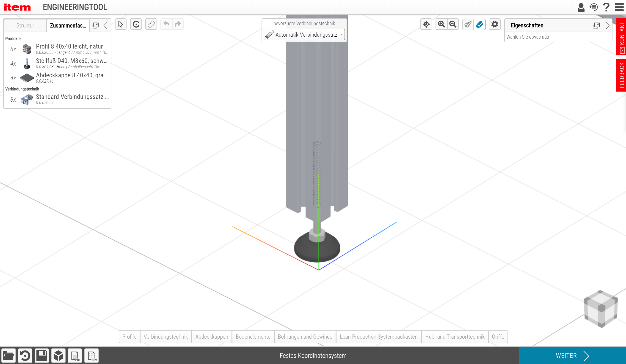Open the settings gear icon
Viewport: 626px width, 364px height.
495,24
